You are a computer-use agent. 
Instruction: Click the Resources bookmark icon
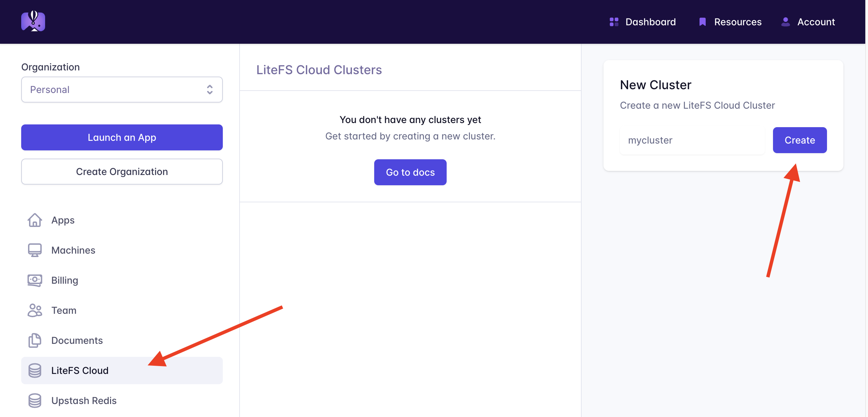[x=702, y=22]
